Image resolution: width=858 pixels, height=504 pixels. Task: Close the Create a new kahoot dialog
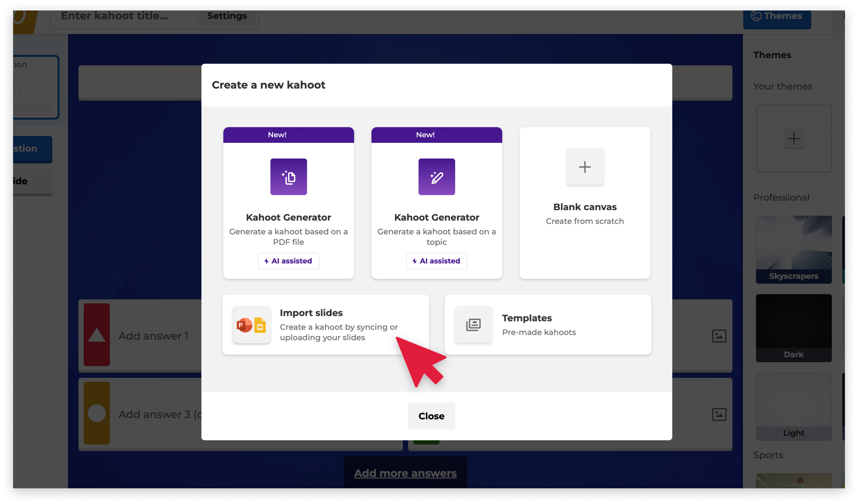[431, 416]
